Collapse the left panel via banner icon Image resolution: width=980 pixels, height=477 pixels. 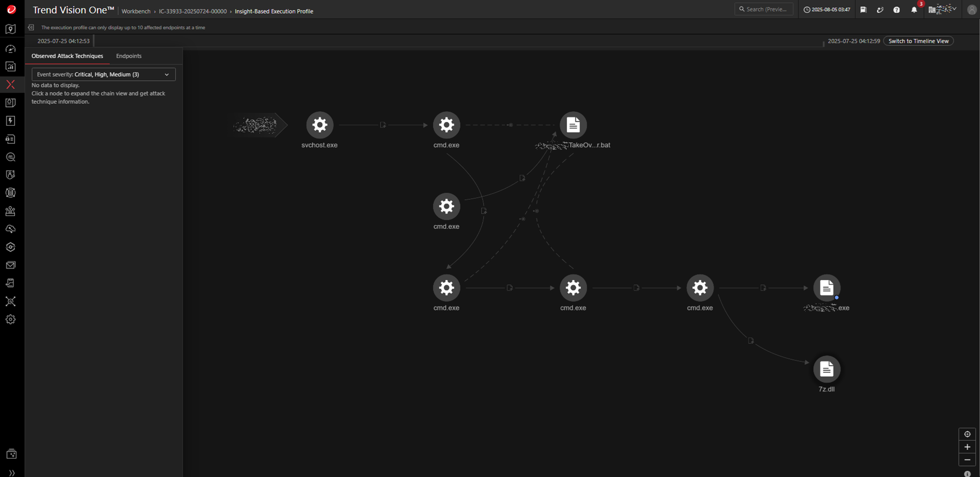31,27
